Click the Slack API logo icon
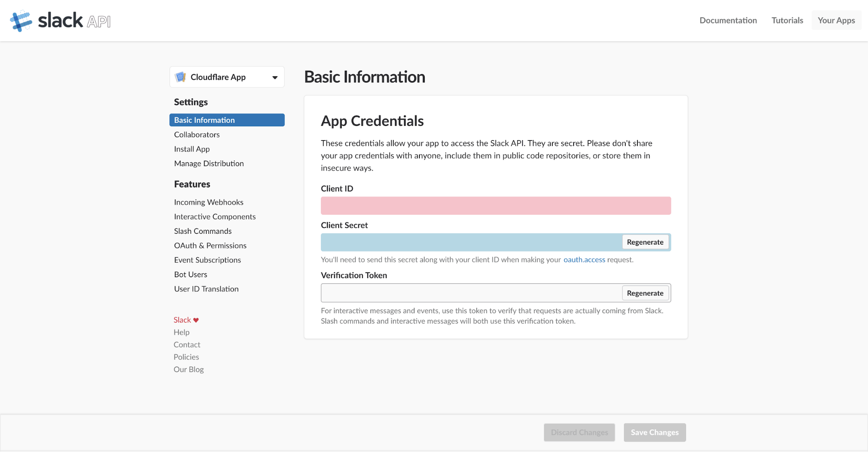868x452 pixels. click(x=21, y=21)
